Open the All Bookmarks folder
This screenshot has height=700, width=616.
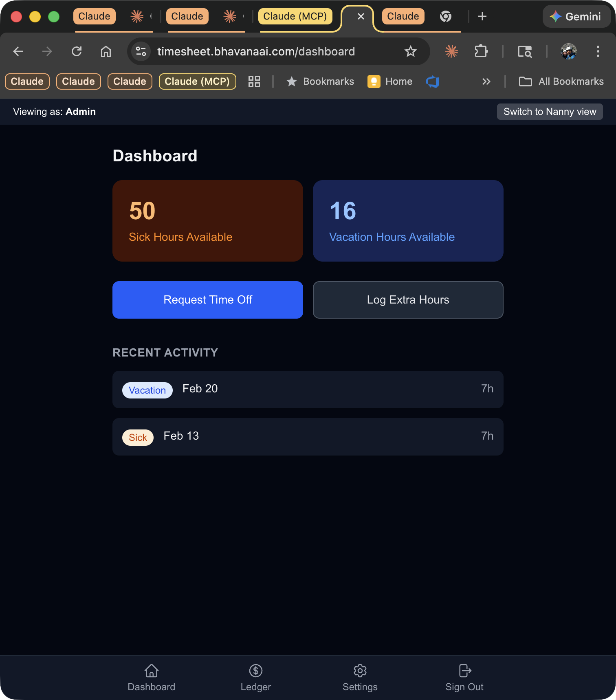(x=561, y=81)
